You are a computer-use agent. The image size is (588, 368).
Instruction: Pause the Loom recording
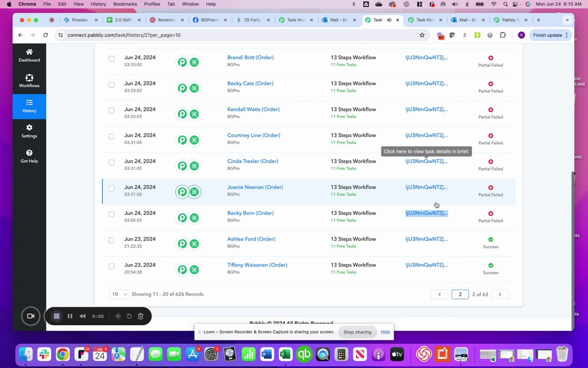[x=70, y=316]
